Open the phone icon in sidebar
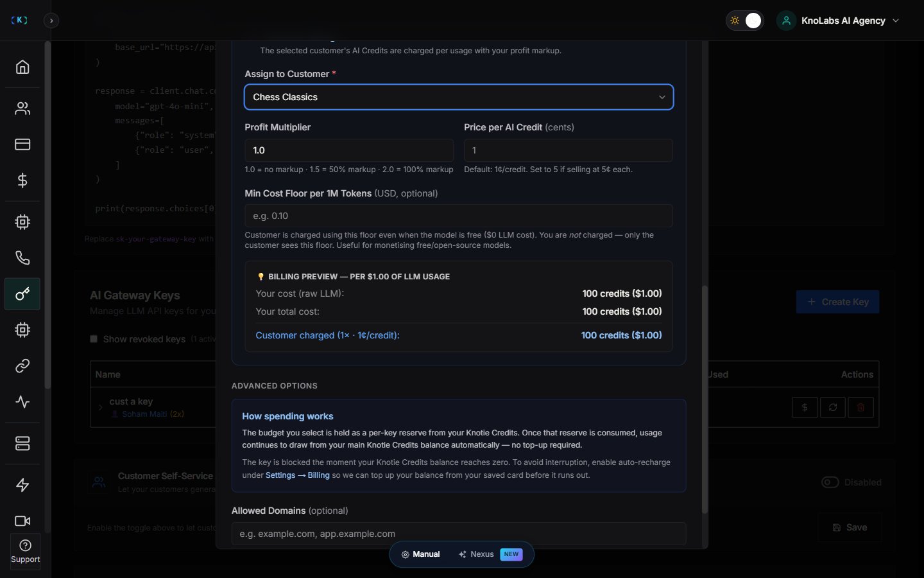The height and width of the screenshot is (578, 924). pos(22,258)
